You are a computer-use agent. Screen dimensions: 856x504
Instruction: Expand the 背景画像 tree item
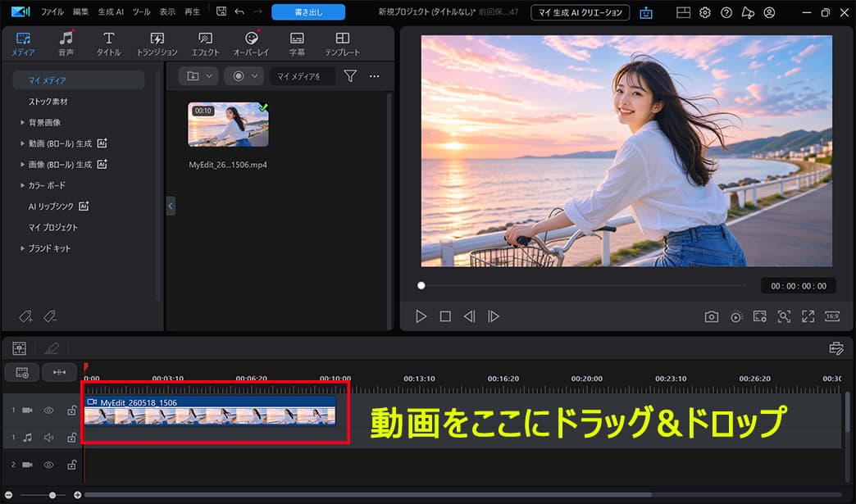coord(22,123)
